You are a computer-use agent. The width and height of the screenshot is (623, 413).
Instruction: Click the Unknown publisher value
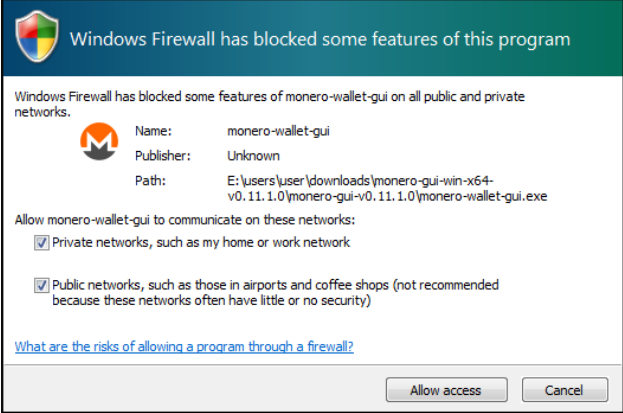click(x=253, y=155)
